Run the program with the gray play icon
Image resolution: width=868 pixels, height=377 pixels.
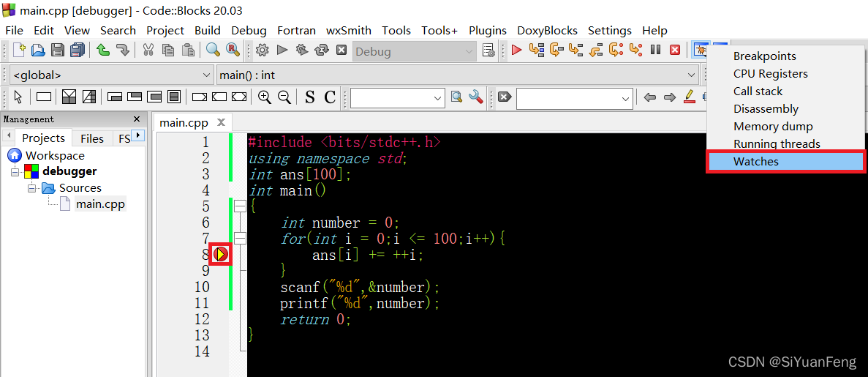coord(282,51)
